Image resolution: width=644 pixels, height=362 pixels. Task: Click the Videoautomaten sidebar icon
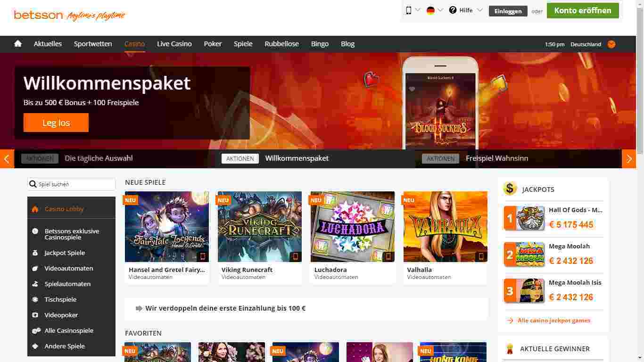point(35,269)
